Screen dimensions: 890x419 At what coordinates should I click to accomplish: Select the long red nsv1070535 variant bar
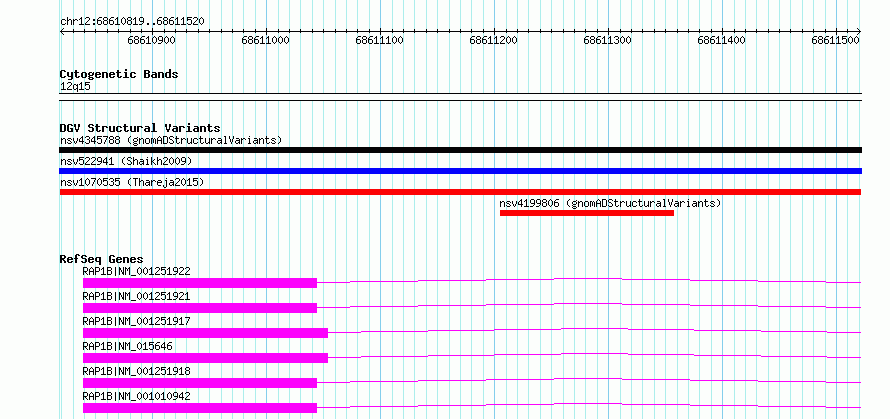461,192
